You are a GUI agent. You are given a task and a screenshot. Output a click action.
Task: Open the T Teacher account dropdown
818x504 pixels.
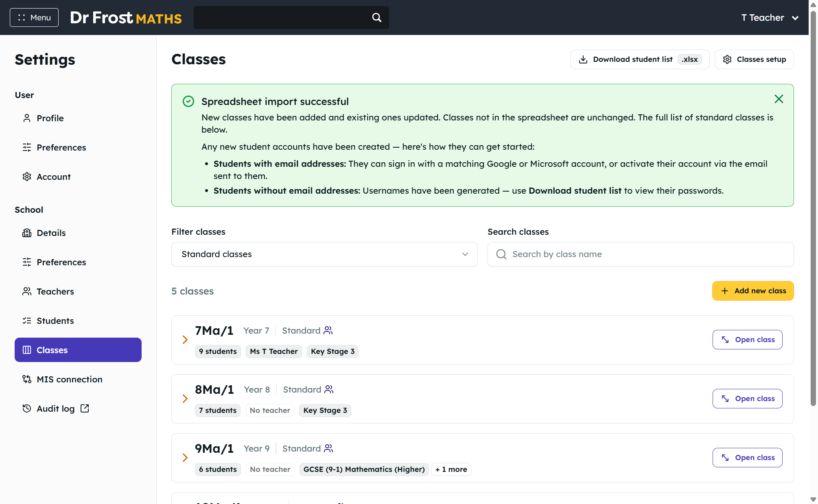coord(770,17)
